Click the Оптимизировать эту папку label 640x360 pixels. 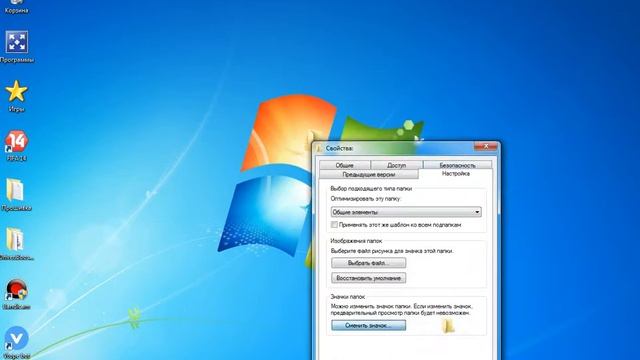click(366, 199)
